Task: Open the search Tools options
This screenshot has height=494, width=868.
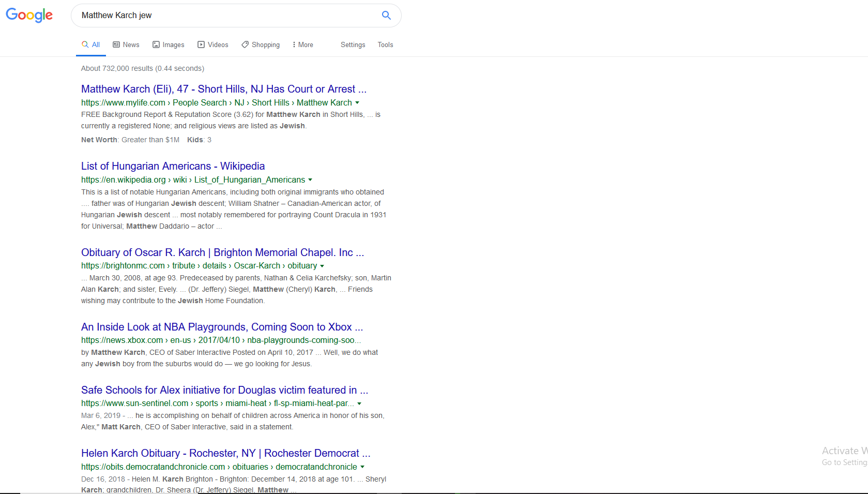Action: pos(385,45)
